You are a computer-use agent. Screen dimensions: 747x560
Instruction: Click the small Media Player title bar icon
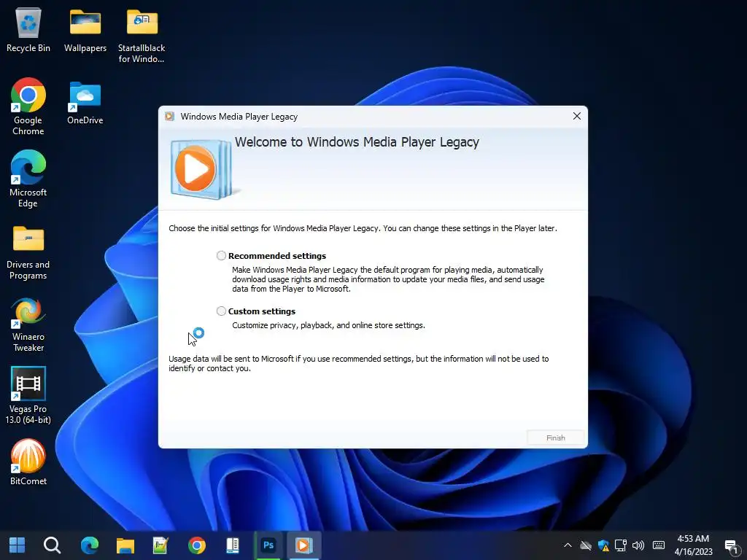[169, 116]
